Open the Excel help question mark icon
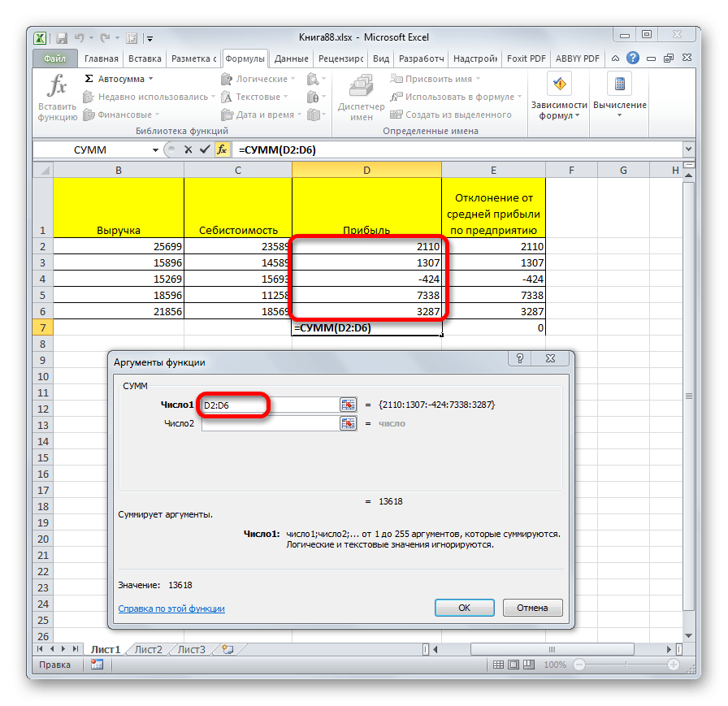Screen dimensions: 728x706 [632, 58]
